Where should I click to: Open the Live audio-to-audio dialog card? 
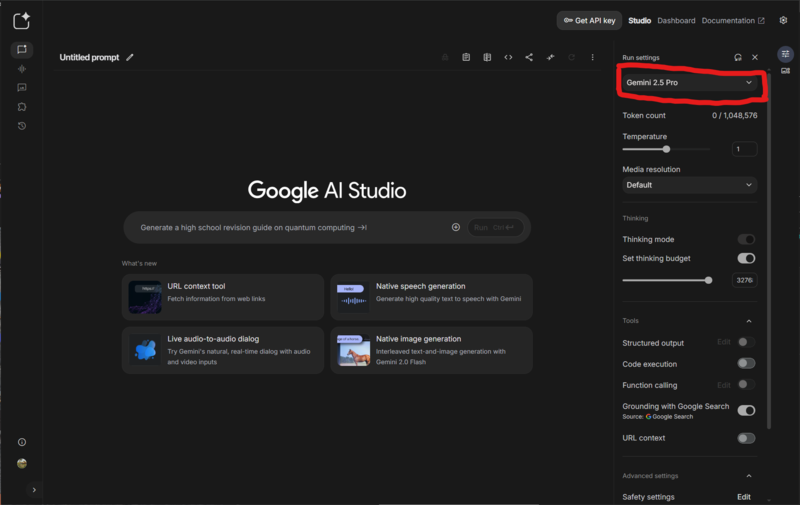(223, 350)
